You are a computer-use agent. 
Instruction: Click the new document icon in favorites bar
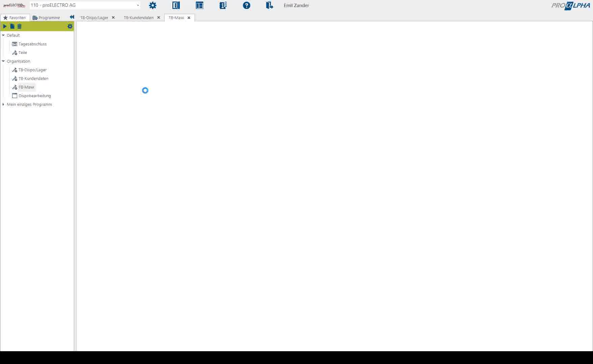pos(12,26)
